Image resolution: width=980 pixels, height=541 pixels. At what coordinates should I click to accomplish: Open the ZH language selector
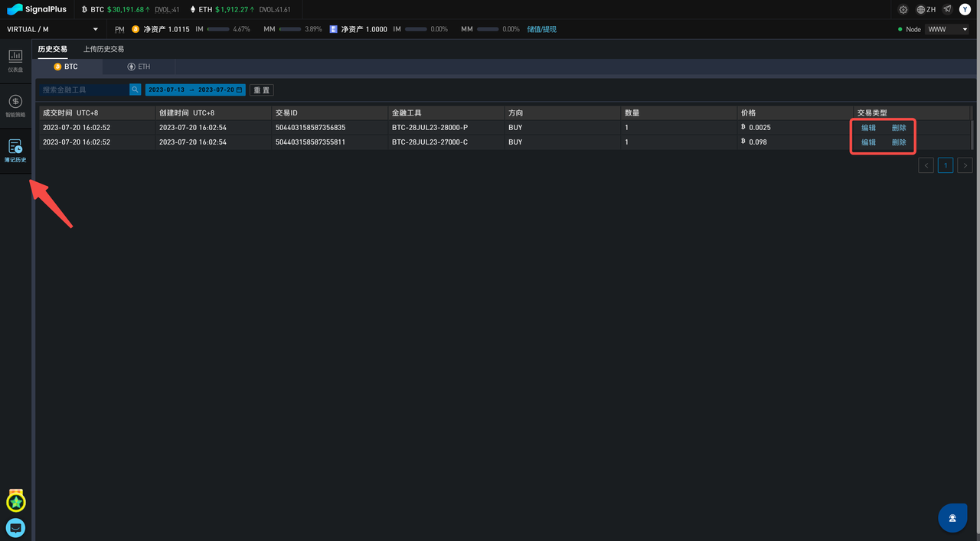(x=926, y=10)
